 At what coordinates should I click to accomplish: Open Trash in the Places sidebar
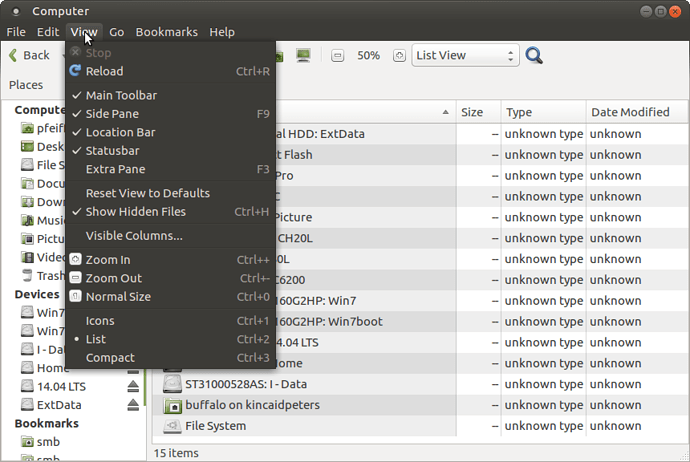pyautogui.click(x=50, y=276)
